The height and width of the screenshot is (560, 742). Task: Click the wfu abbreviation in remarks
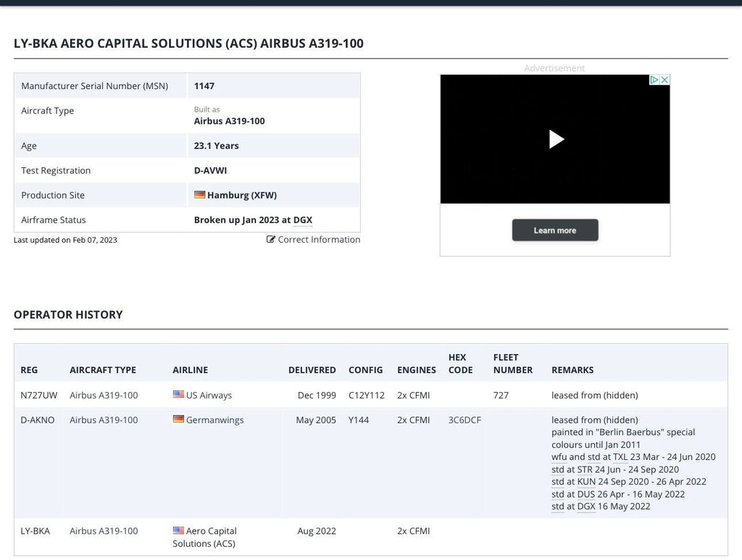(x=559, y=457)
